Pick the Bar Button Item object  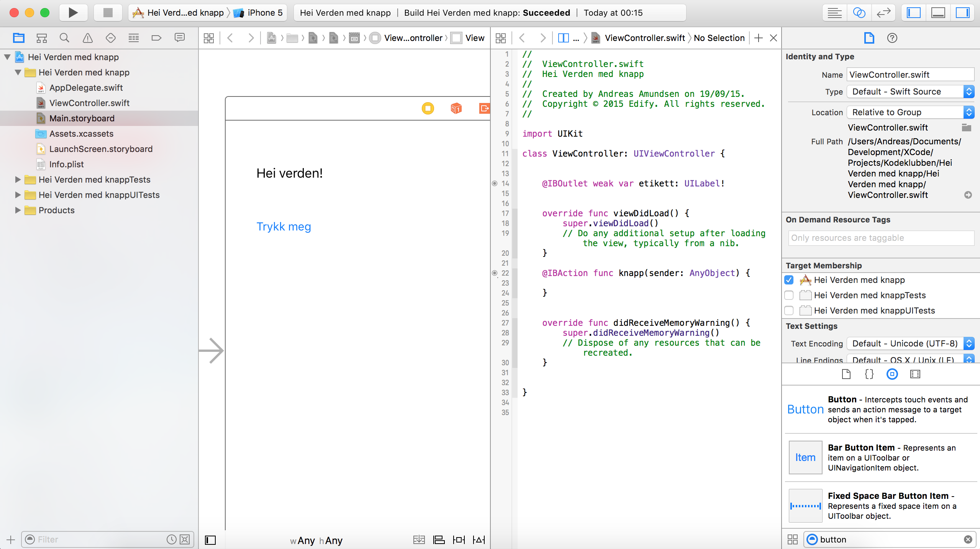point(880,458)
